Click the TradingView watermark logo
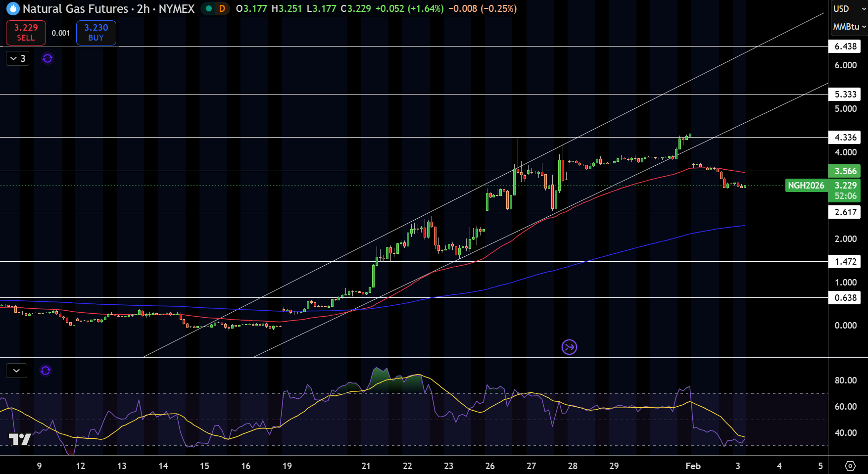This screenshot has width=868, height=474. pos(20,438)
